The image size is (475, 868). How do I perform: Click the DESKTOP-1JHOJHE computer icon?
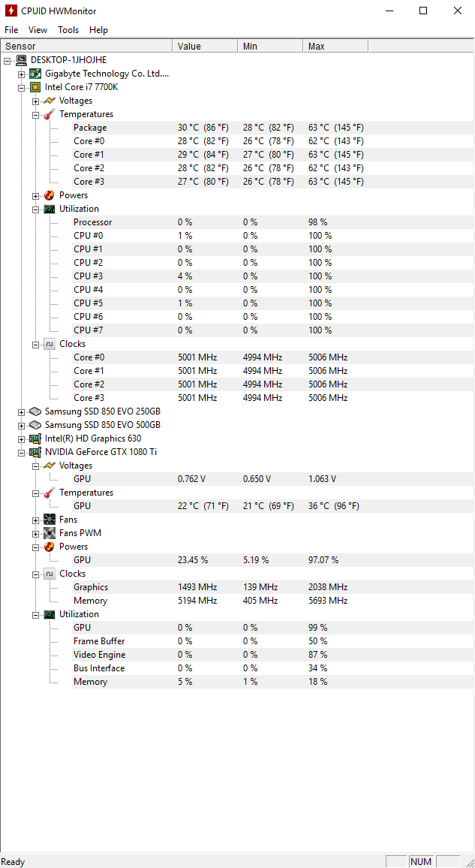click(21, 60)
